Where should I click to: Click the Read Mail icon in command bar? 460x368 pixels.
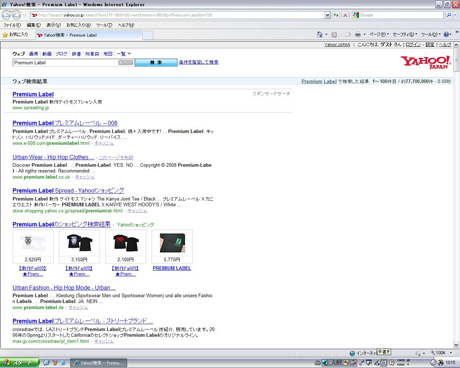coord(348,34)
